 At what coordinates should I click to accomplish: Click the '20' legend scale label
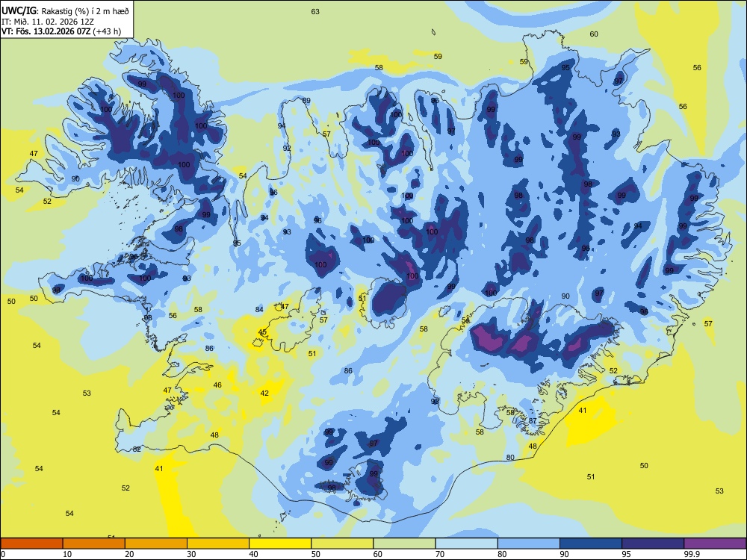tap(129, 554)
